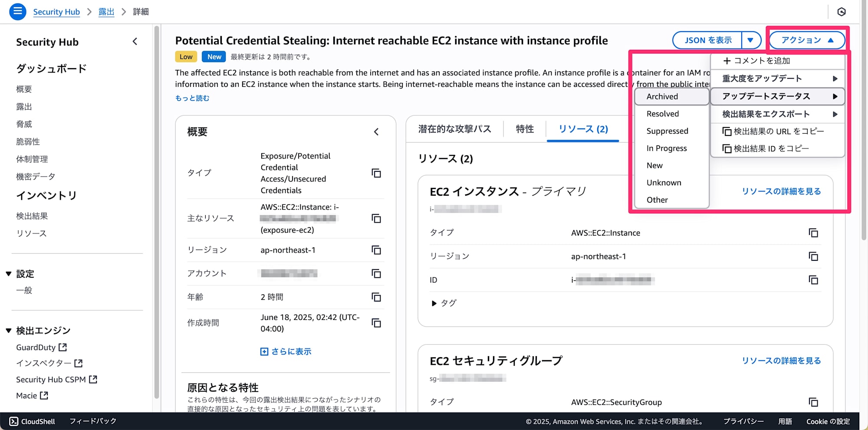Screen dimensions: 868x430
Task: Copy EC2 instance ID value
Action: (813, 280)
